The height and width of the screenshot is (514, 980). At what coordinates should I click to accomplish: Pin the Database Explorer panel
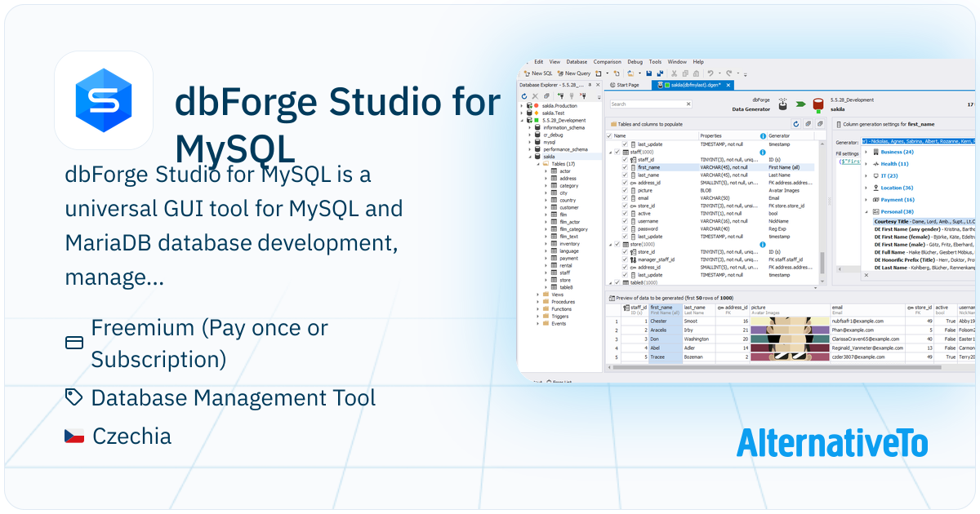(x=590, y=85)
